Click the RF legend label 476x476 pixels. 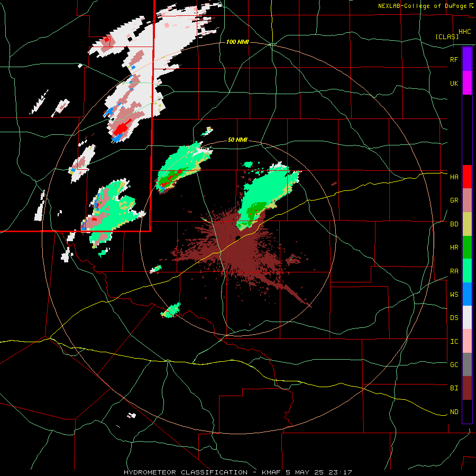454,59
